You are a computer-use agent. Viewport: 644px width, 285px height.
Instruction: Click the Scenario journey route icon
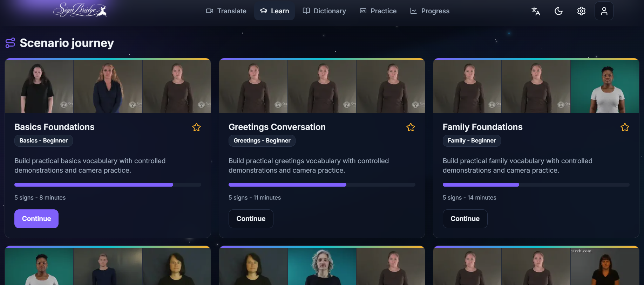pyautogui.click(x=10, y=43)
